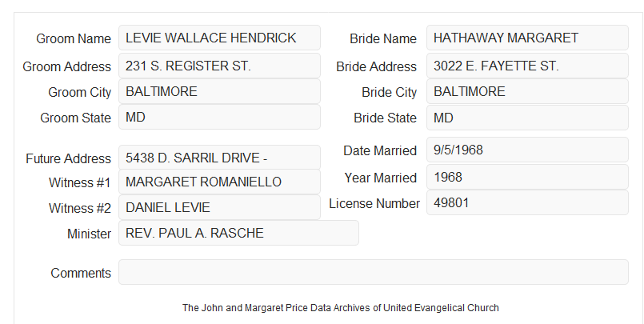Click the Groom Name label
This screenshot has height=324, width=644.
[74, 38]
